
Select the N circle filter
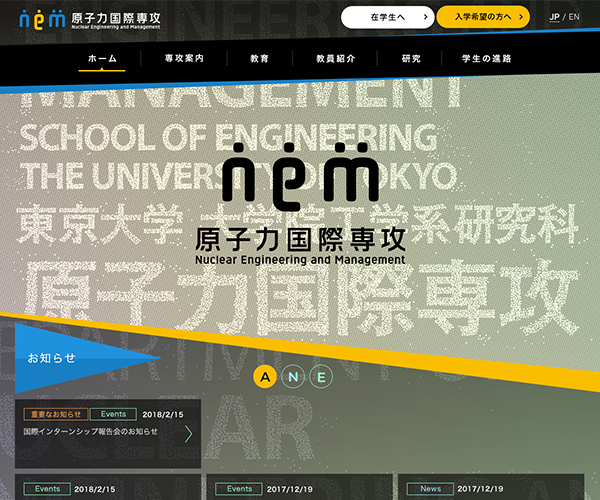(293, 377)
